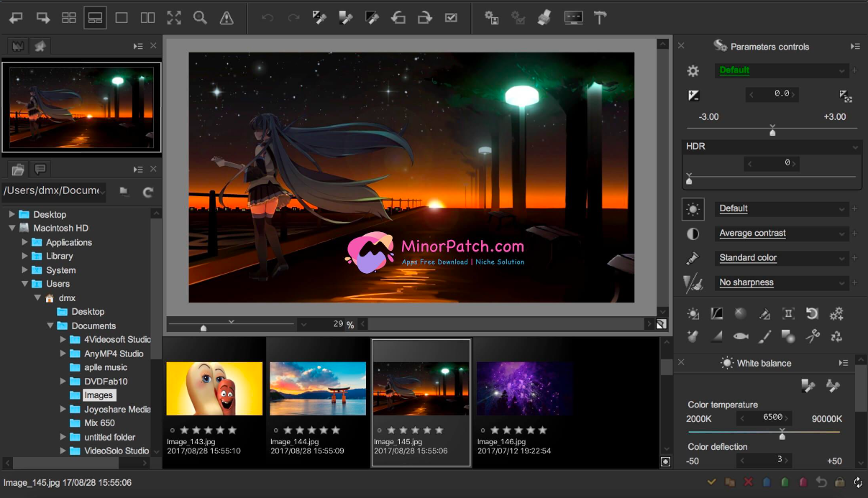The width and height of the screenshot is (868, 498).
Task: Open the hammer tool options icon
Action: point(600,18)
